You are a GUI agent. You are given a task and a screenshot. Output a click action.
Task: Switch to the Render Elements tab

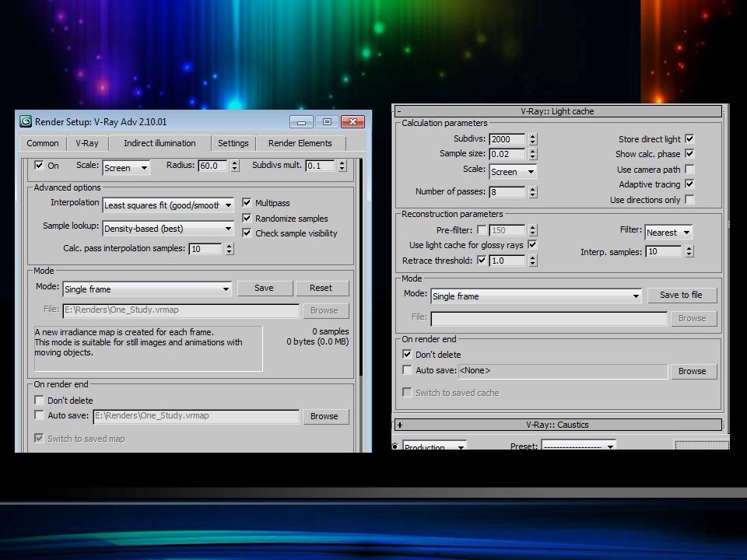[x=300, y=143]
